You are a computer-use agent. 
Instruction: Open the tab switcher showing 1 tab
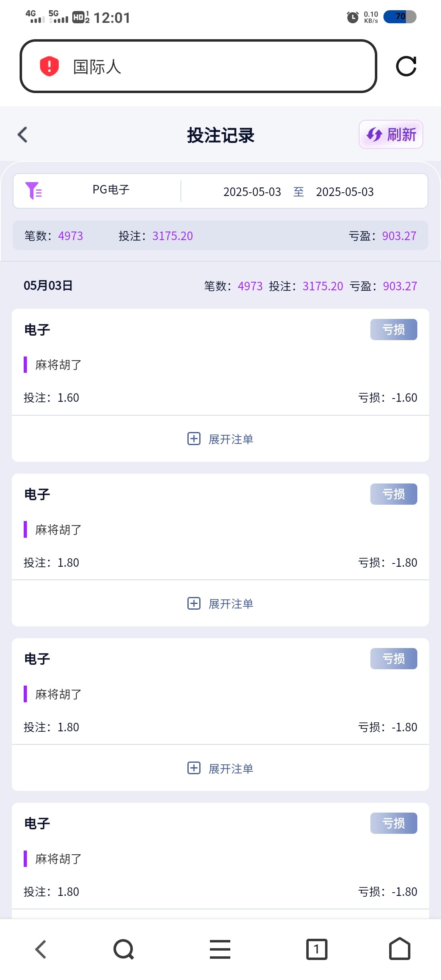click(x=316, y=949)
